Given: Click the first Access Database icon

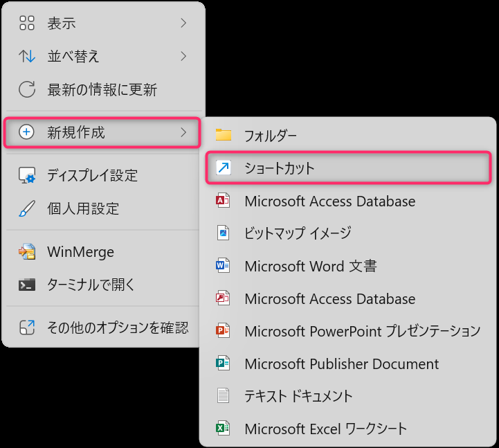Looking at the screenshot, I should [223, 200].
